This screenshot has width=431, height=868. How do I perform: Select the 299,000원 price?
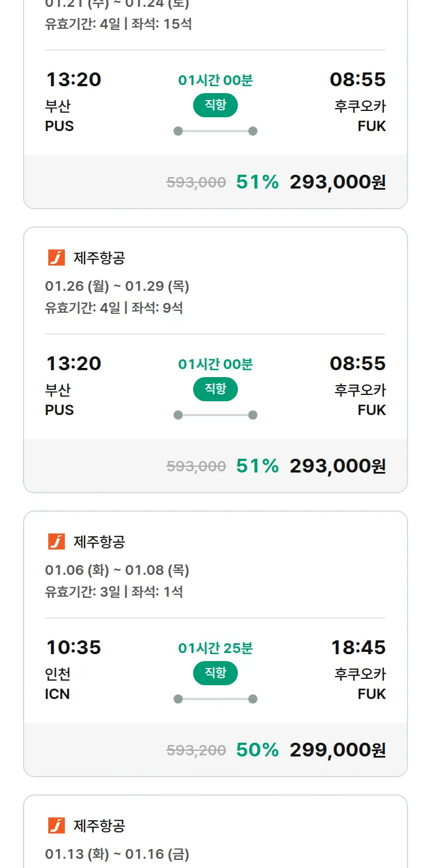(x=337, y=750)
